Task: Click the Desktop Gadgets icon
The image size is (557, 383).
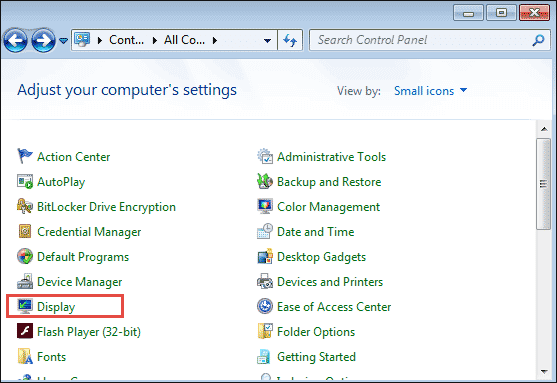Action: pyautogui.click(x=265, y=256)
